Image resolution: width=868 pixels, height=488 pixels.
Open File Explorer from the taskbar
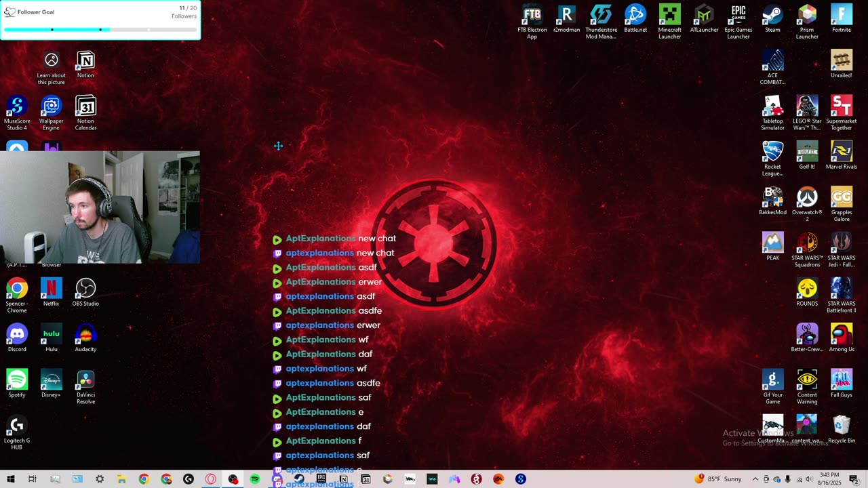121,479
